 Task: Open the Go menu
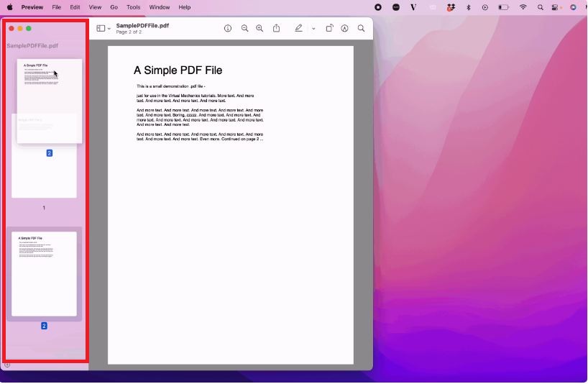pos(114,7)
